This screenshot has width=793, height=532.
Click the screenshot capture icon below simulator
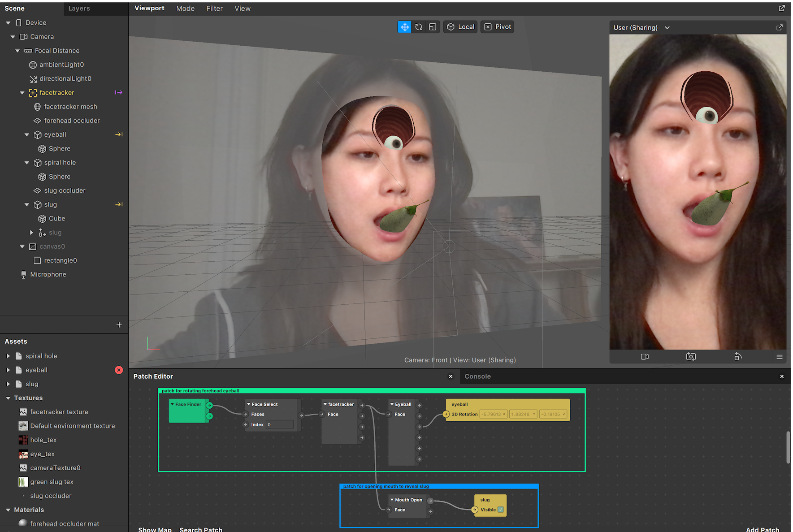pos(690,356)
